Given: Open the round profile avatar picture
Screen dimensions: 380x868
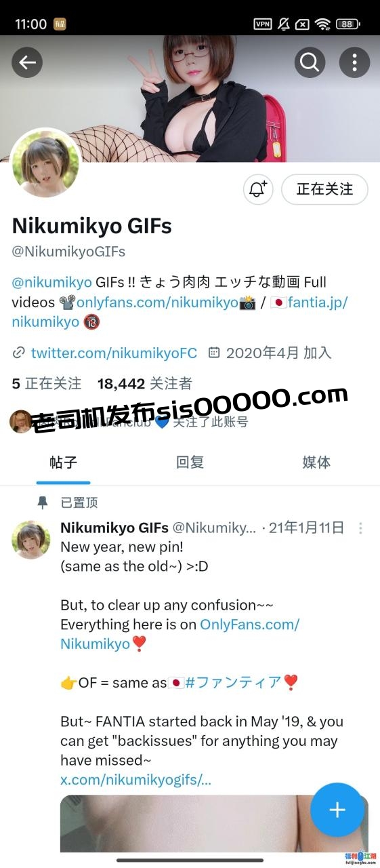Looking at the screenshot, I should click(46, 163).
